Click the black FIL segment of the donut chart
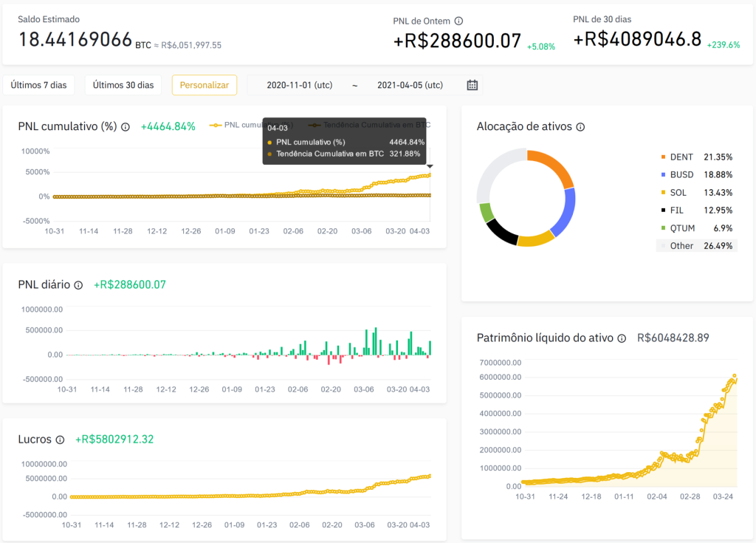 (x=502, y=230)
